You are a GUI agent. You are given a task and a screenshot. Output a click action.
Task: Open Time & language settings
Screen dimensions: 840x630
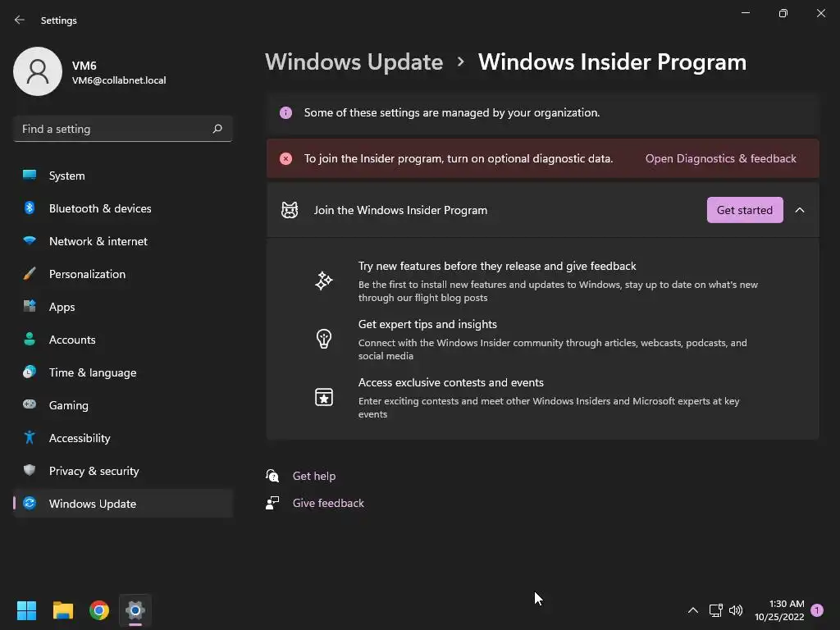point(93,372)
